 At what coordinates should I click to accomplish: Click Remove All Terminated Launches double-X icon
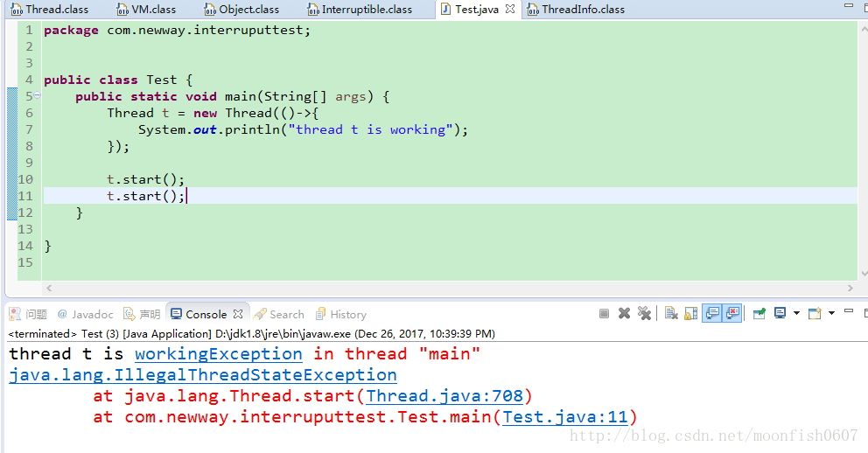point(644,314)
